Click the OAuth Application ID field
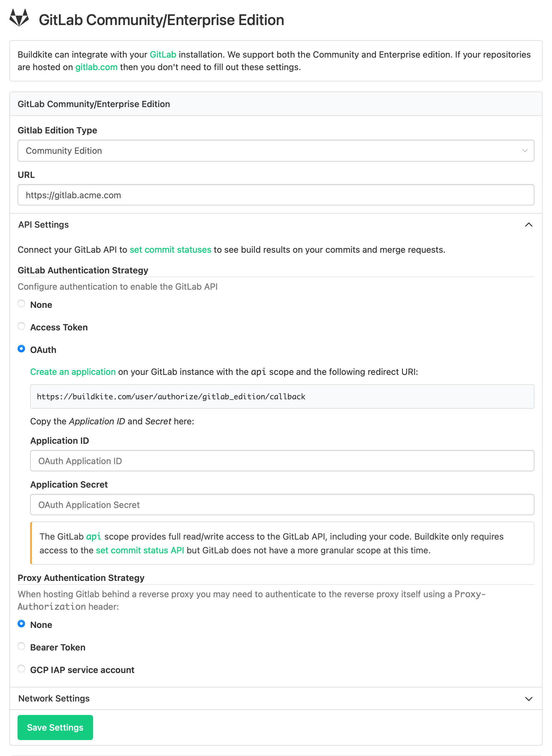This screenshot has height=756, width=552. [x=282, y=461]
